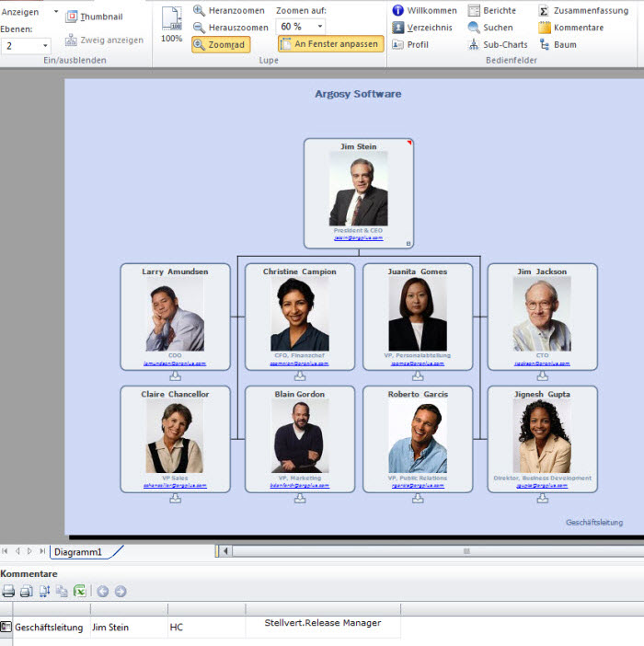644x646 pixels.
Task: Expand the Anzeigen dropdown arrow
Action: pos(56,12)
